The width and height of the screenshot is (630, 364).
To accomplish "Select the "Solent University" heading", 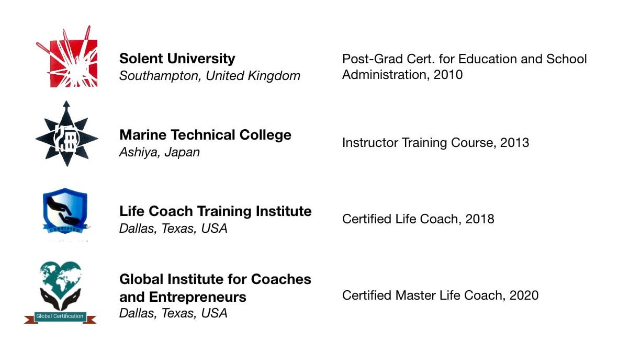I will (x=177, y=58).
